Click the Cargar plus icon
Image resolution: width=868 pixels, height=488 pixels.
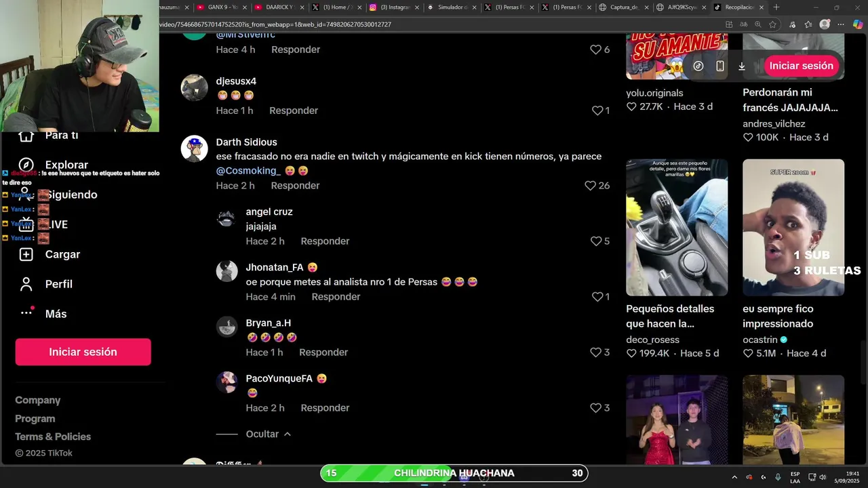[x=26, y=254]
